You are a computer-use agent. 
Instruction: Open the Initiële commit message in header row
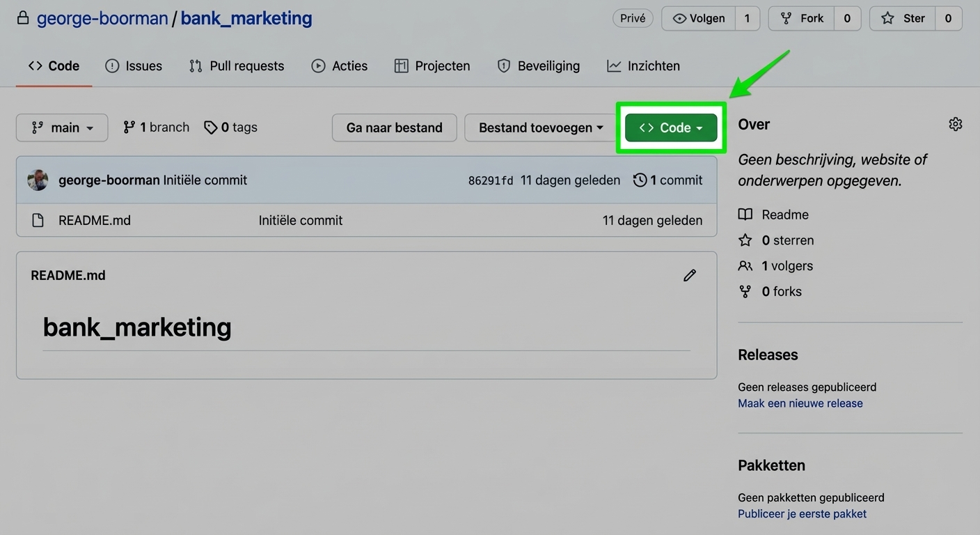click(205, 180)
